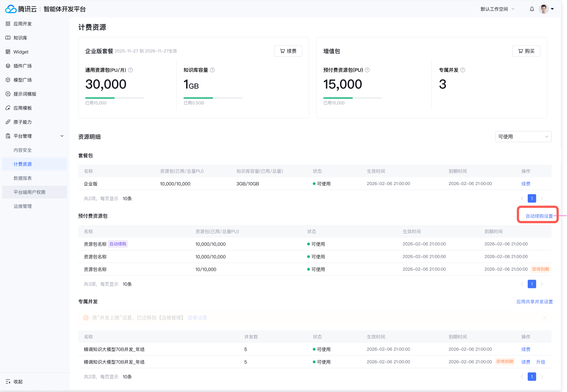Click the notification bell icon

532,9
